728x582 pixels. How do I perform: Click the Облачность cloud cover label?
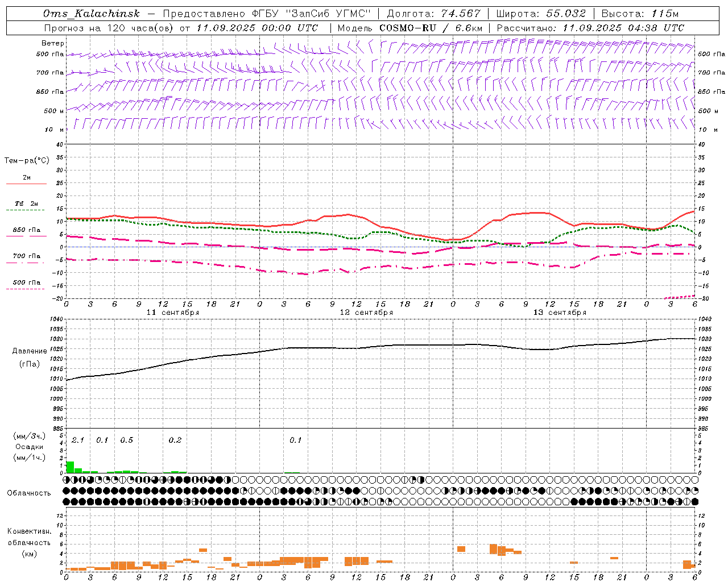point(29,493)
